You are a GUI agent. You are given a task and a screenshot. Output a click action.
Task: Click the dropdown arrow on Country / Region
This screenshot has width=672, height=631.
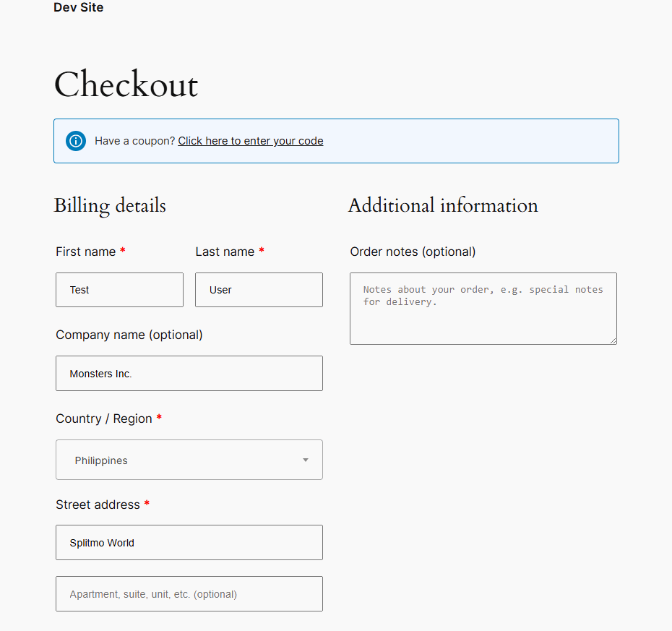(x=306, y=460)
